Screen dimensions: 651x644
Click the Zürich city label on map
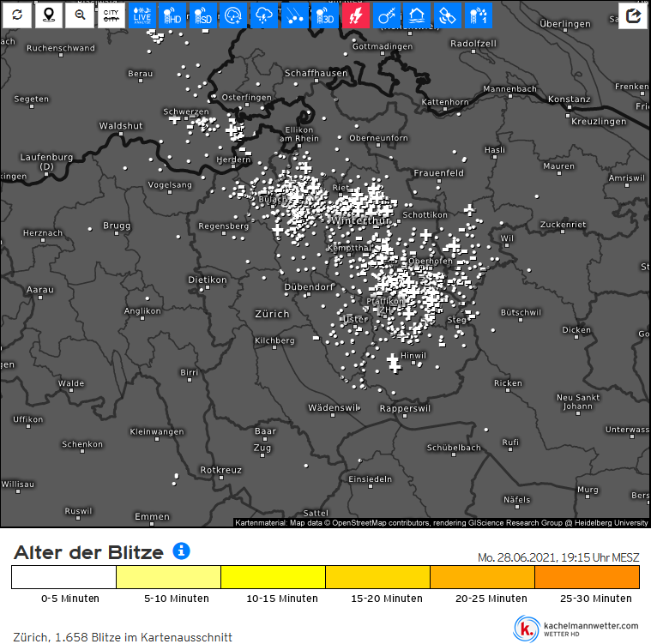tap(272, 315)
